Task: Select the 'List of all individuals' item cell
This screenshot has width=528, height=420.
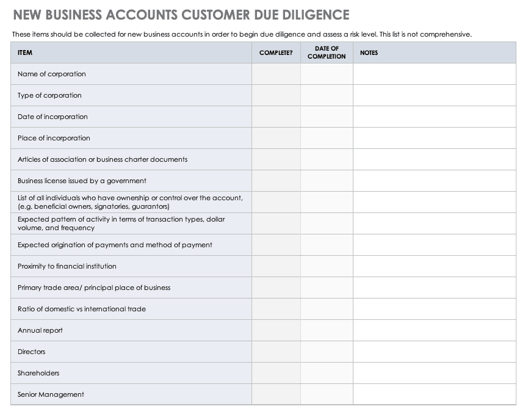Action: pos(131,202)
